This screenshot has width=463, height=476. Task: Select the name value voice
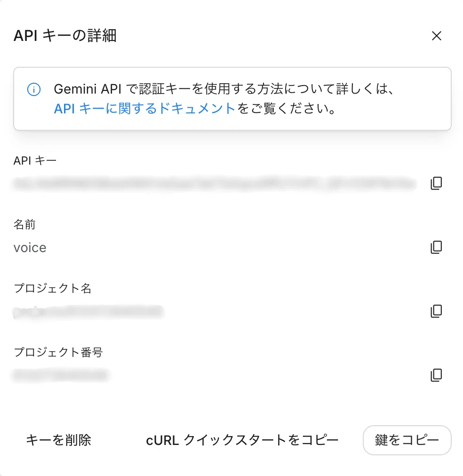point(30,248)
